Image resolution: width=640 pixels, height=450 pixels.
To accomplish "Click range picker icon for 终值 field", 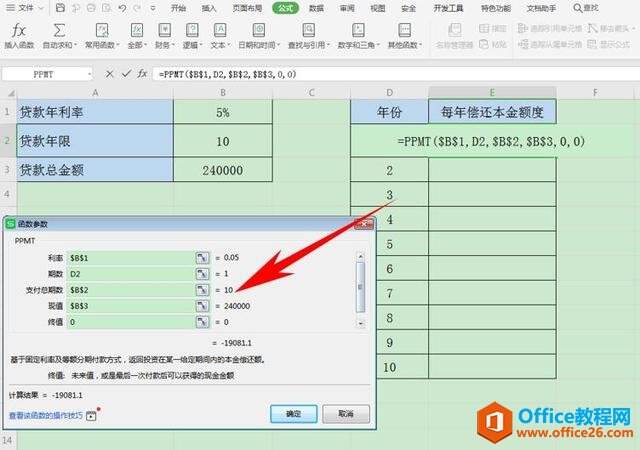I will (x=202, y=322).
